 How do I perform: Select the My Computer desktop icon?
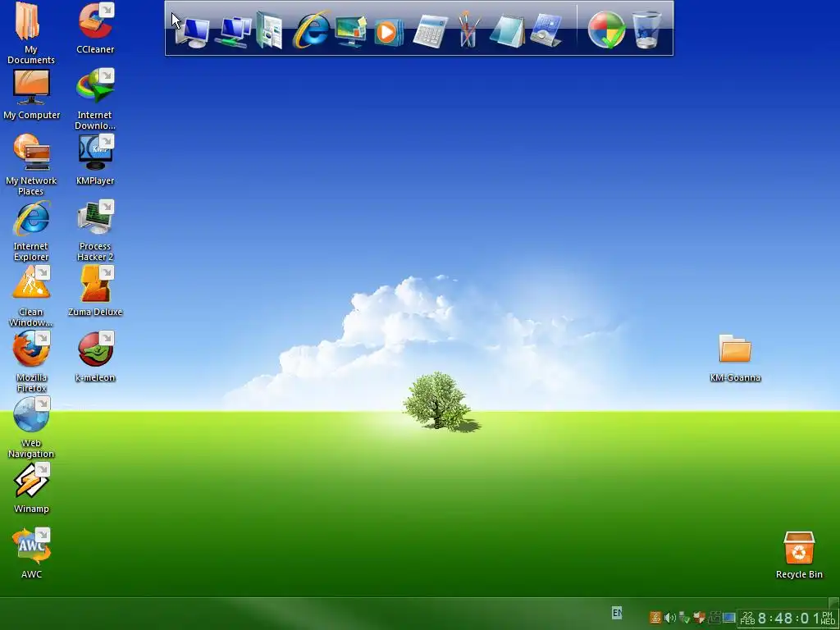tap(31, 94)
